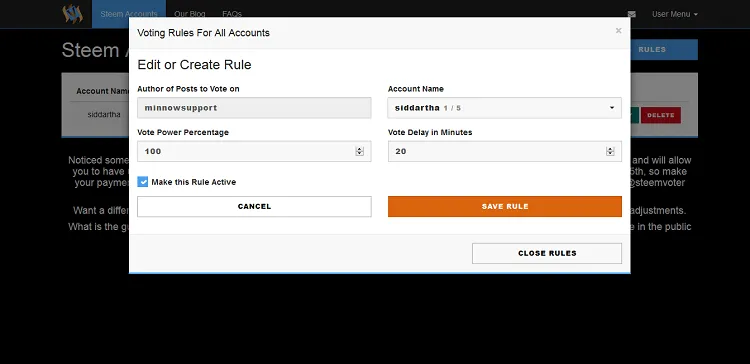
Task: Click the Steemvoter logo icon
Action: click(73, 13)
